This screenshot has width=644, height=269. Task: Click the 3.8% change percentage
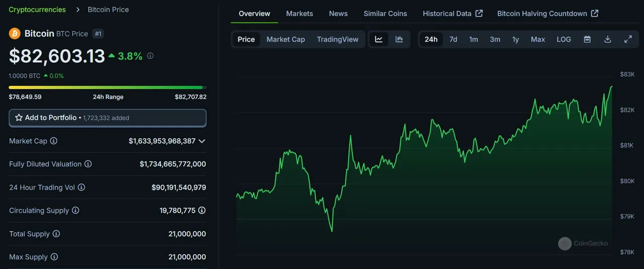click(130, 56)
